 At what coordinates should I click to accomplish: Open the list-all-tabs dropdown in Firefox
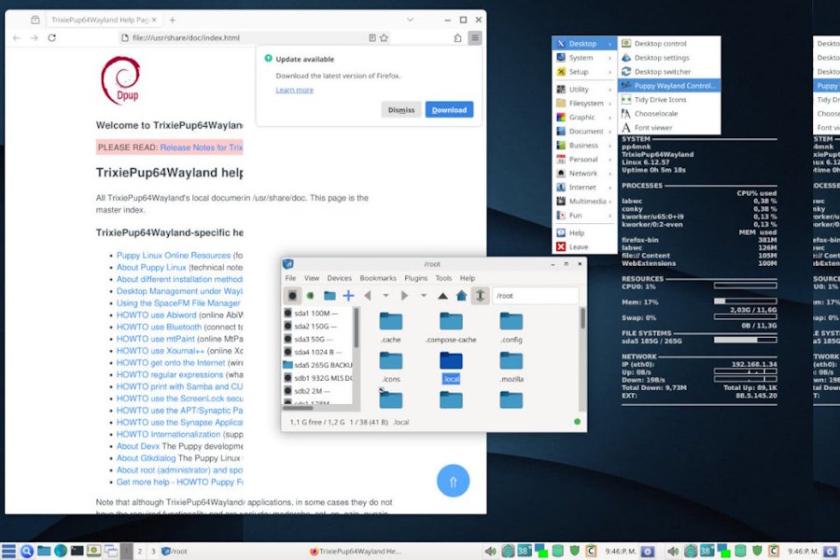410,20
